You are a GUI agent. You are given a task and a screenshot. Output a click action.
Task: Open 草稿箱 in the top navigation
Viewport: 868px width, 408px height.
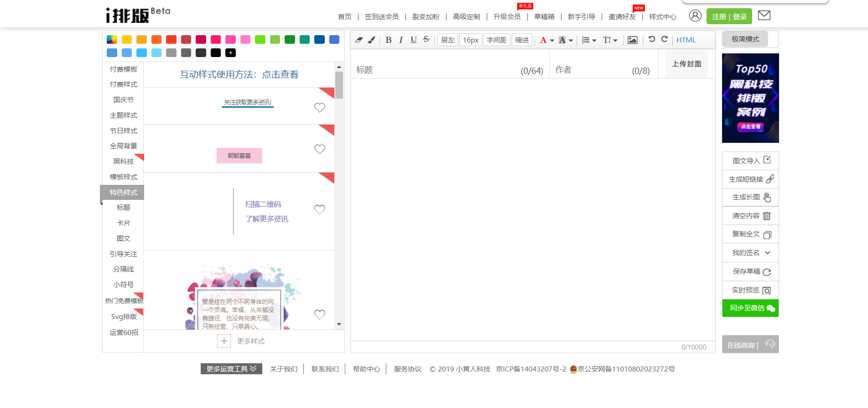(x=544, y=17)
